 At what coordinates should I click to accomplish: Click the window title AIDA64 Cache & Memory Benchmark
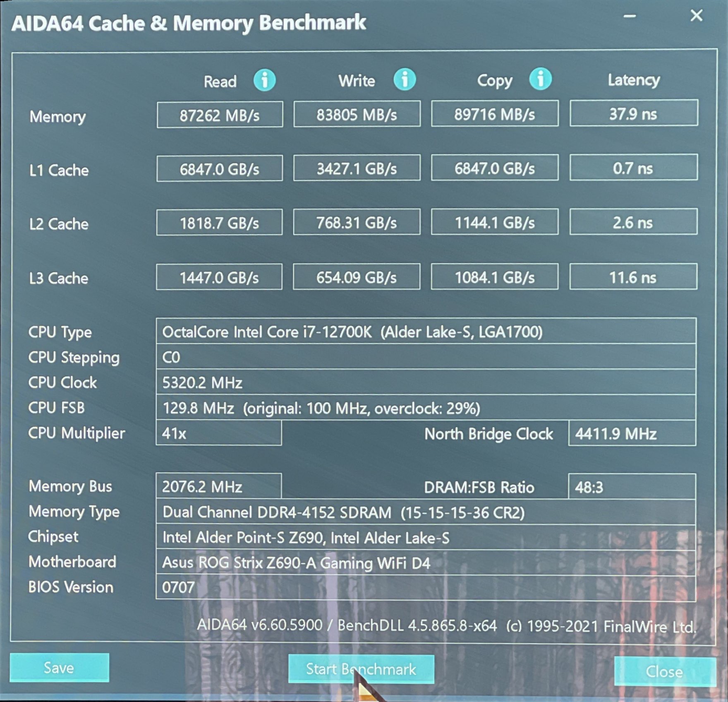click(x=189, y=23)
